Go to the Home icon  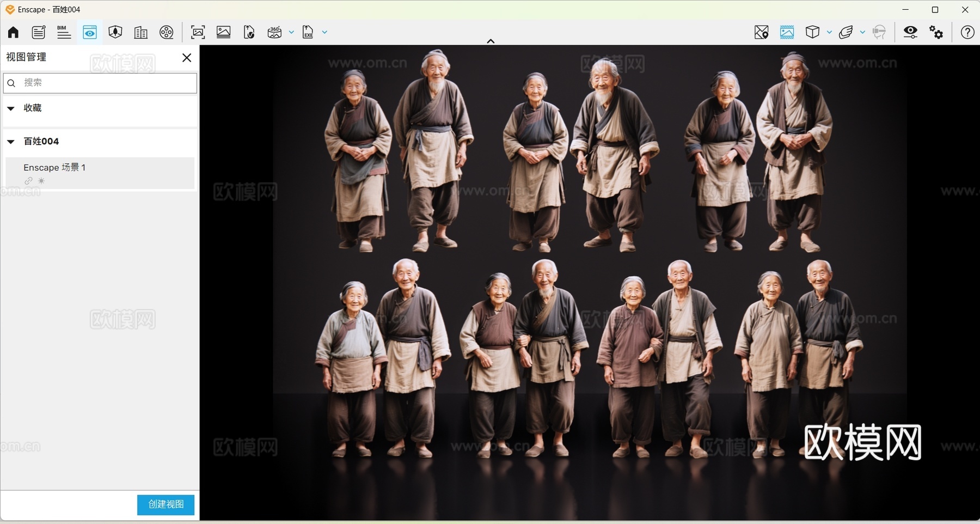coord(13,32)
